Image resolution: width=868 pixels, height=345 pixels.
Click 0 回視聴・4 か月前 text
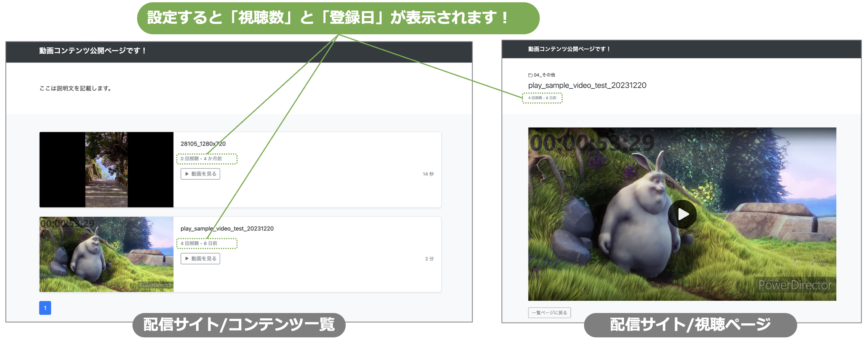tap(201, 158)
